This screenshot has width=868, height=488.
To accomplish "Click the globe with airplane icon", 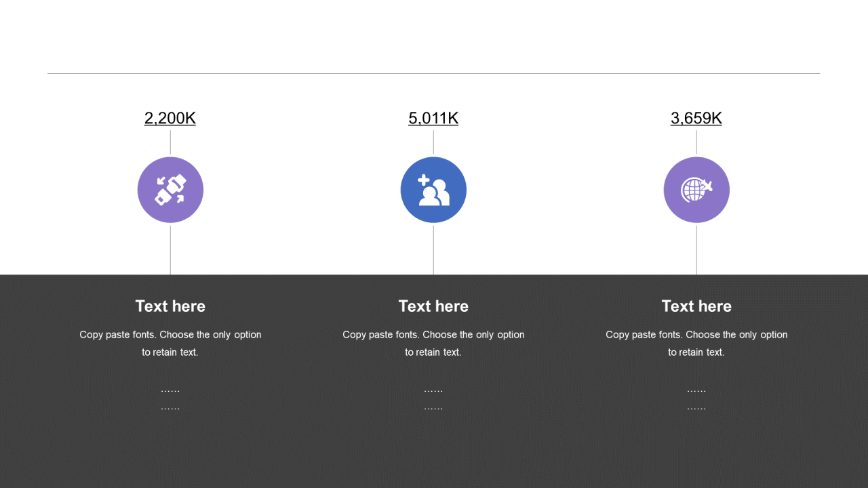I will pyautogui.click(x=696, y=190).
